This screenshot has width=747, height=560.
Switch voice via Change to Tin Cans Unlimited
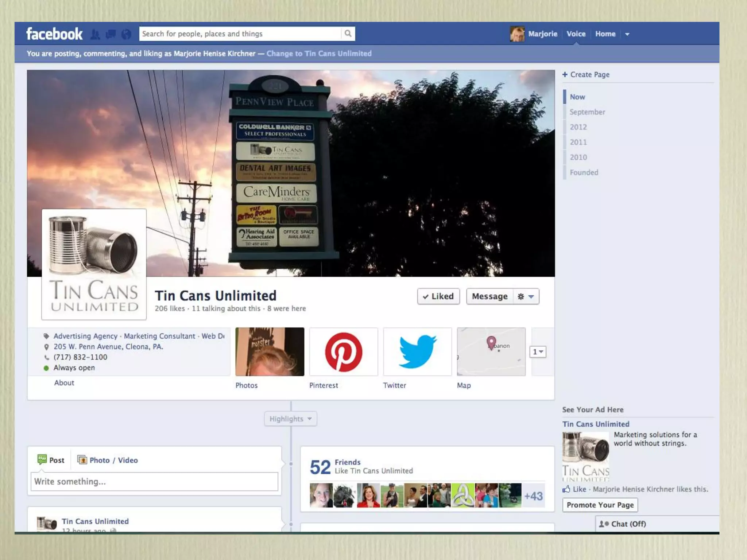click(319, 54)
